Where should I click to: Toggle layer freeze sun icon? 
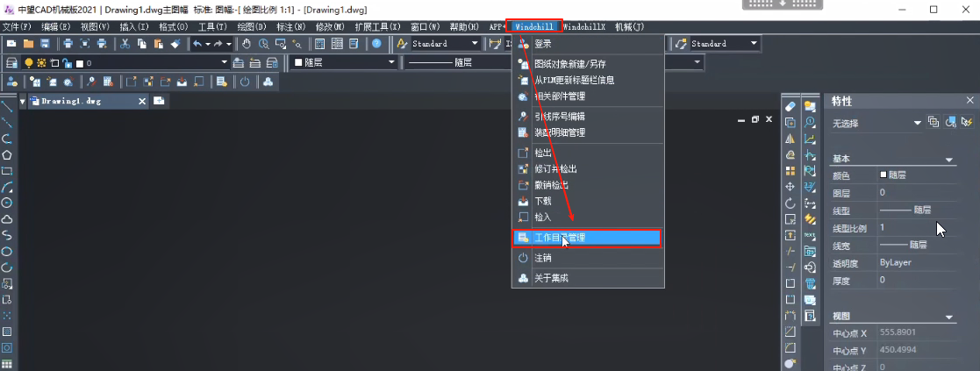point(40,63)
